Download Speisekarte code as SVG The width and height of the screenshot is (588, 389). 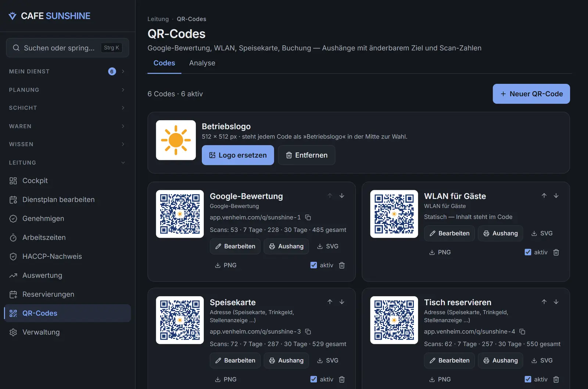click(x=327, y=361)
